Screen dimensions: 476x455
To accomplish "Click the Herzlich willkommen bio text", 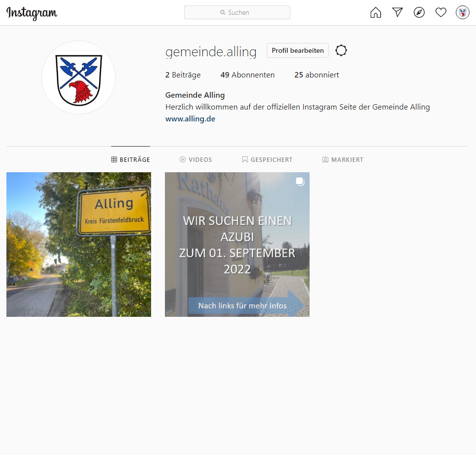I will [x=297, y=107].
